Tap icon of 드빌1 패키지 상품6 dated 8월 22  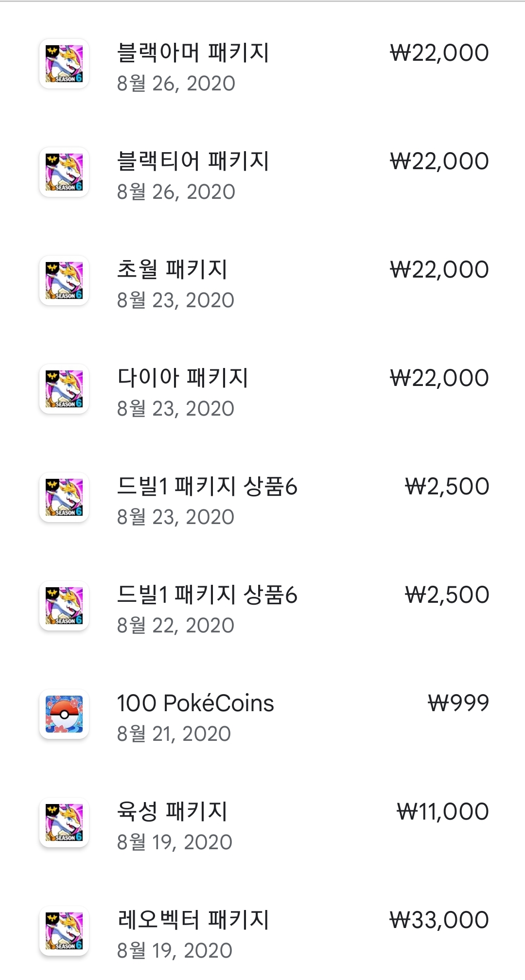(x=64, y=606)
